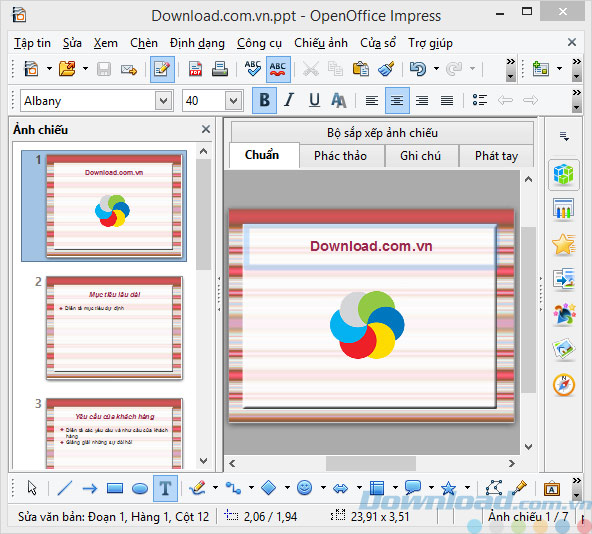Screen dimensions: 592x534
Task: Center the text horizontally
Action: click(397, 100)
